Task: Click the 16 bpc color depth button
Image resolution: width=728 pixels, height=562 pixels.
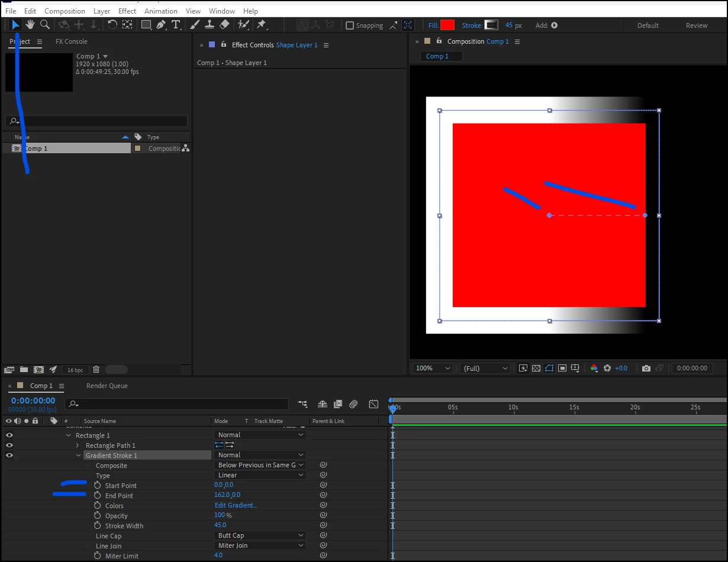Action: (x=75, y=370)
